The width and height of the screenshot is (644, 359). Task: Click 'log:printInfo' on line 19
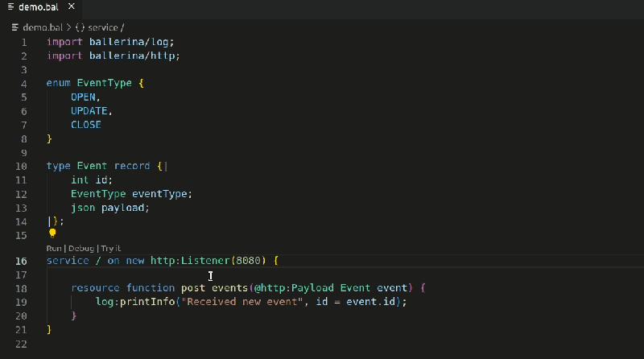[135, 302]
